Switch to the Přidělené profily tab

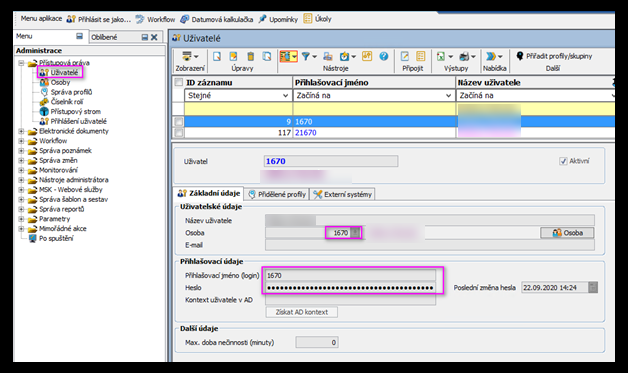pos(277,194)
